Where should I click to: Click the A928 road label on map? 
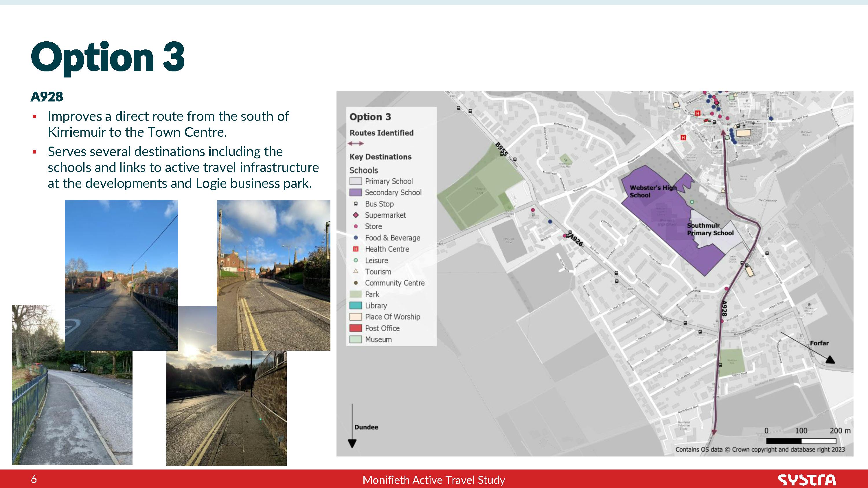tap(724, 308)
